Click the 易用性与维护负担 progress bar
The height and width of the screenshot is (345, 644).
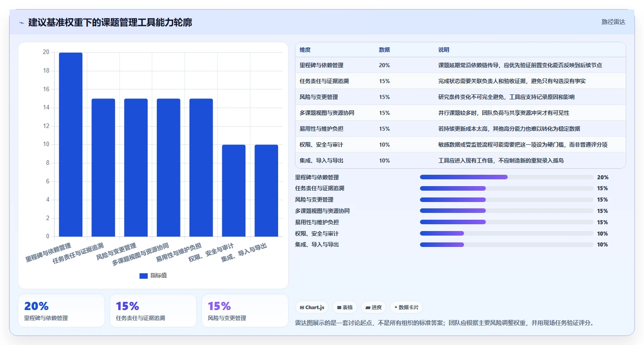point(507,222)
